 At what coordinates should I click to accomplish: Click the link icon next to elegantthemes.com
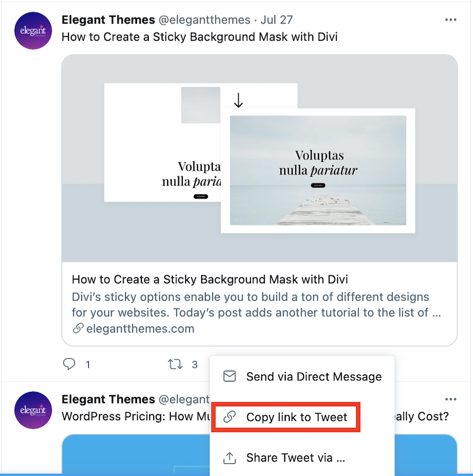[78, 328]
